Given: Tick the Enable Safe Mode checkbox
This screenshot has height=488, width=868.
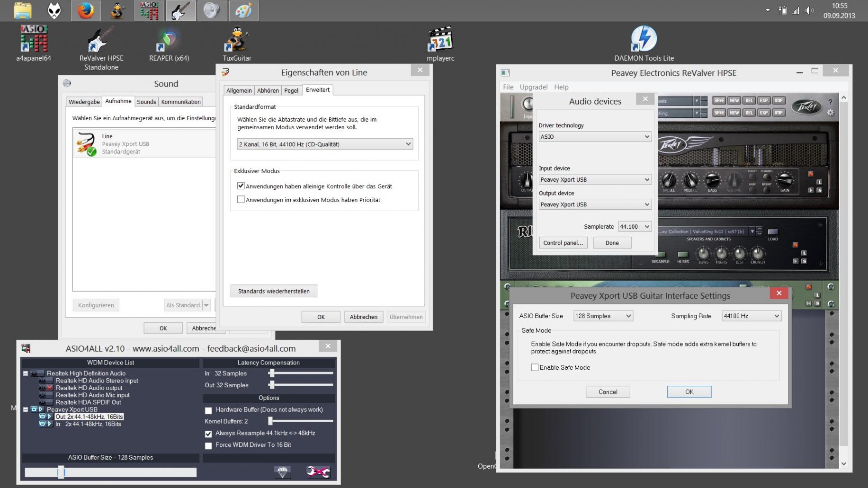Looking at the screenshot, I should [535, 367].
